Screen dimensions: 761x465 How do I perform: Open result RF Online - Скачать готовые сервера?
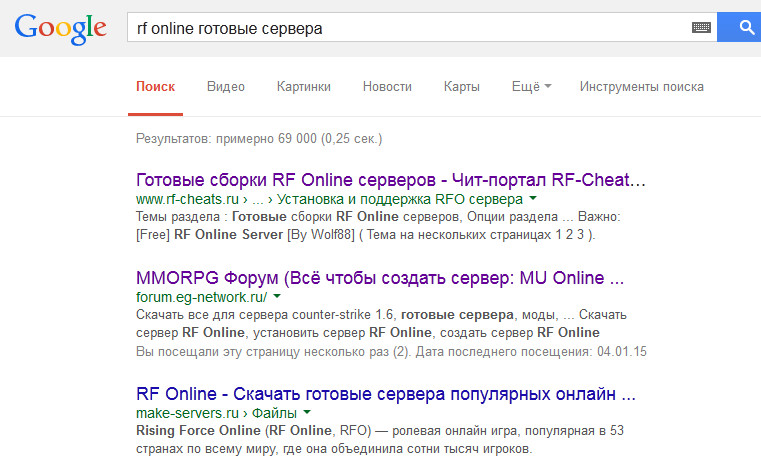[386, 394]
